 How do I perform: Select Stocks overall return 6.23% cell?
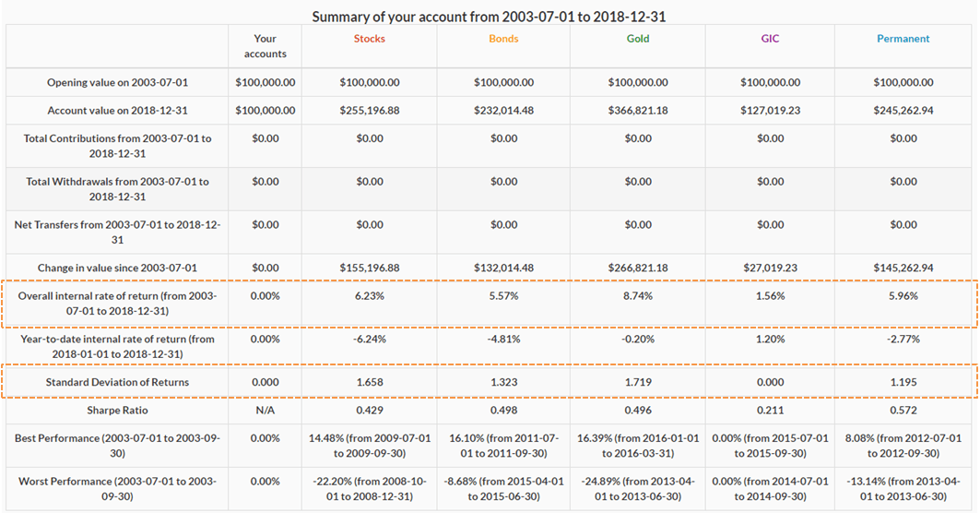coord(369,296)
